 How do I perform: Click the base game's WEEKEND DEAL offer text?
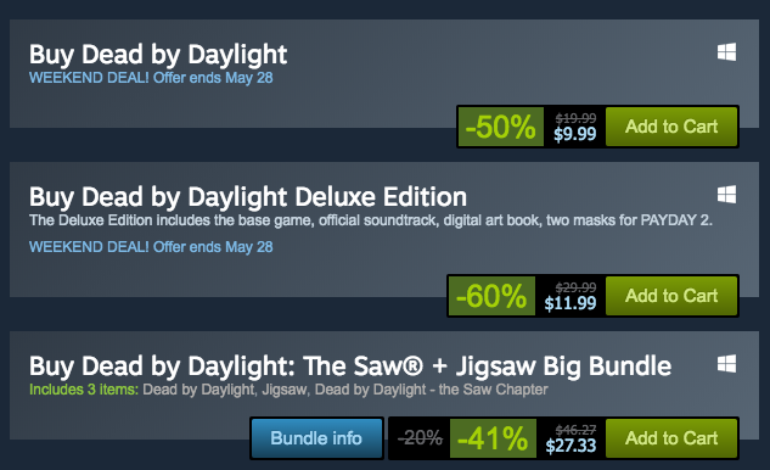click(151, 77)
